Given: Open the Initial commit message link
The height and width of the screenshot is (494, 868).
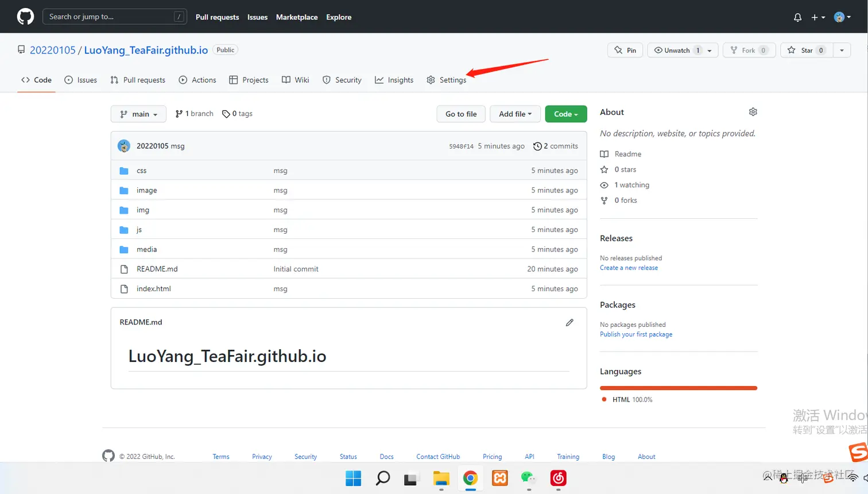Looking at the screenshot, I should (x=296, y=269).
